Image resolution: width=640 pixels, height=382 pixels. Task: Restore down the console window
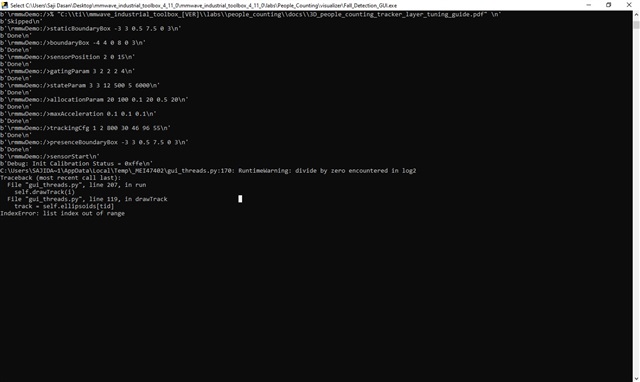tap(609, 5)
